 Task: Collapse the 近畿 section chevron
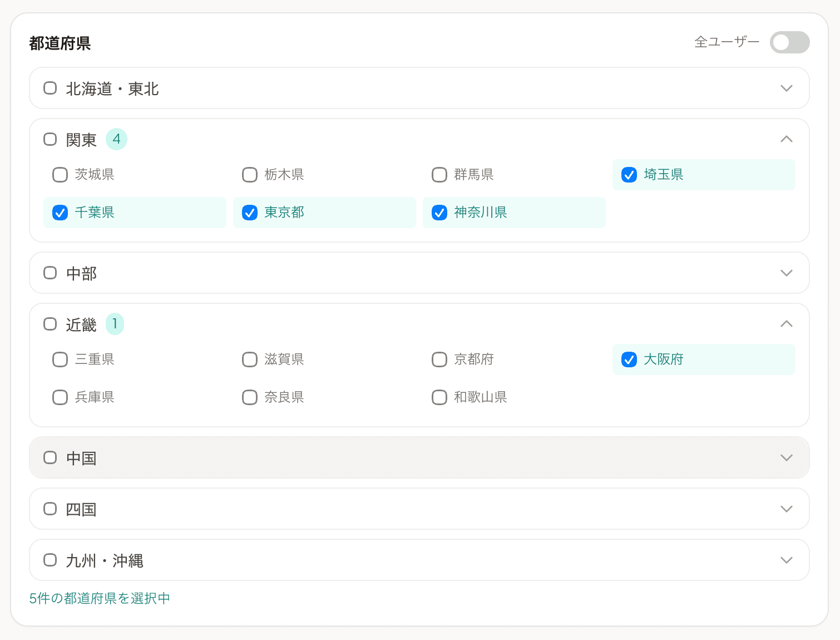pyautogui.click(x=786, y=324)
